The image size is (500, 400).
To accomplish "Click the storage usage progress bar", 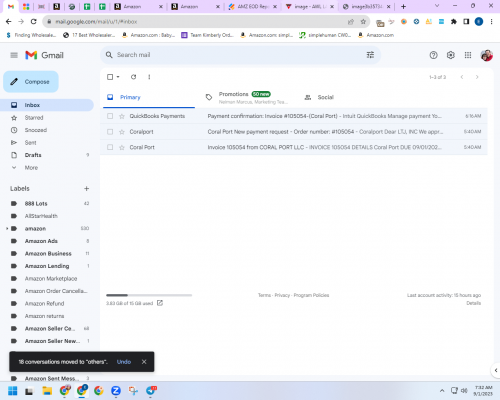I will tap(149, 295).
